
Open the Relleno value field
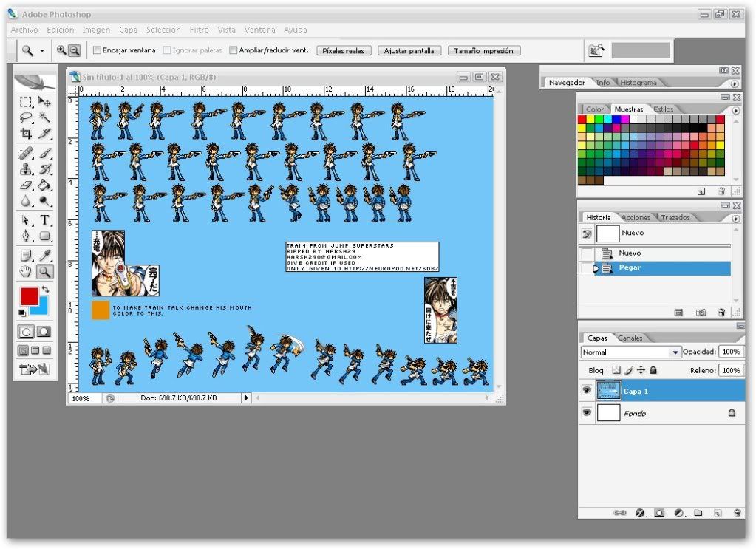731,370
